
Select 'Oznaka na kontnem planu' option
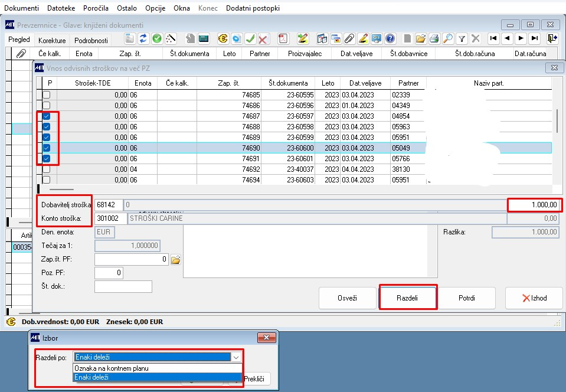pos(112,368)
